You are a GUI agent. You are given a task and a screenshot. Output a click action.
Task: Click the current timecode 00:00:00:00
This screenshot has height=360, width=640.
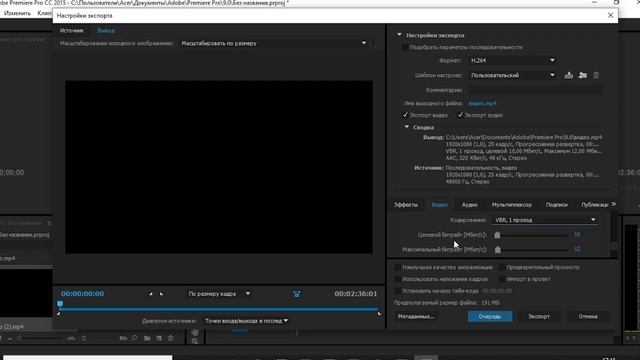[82, 294]
